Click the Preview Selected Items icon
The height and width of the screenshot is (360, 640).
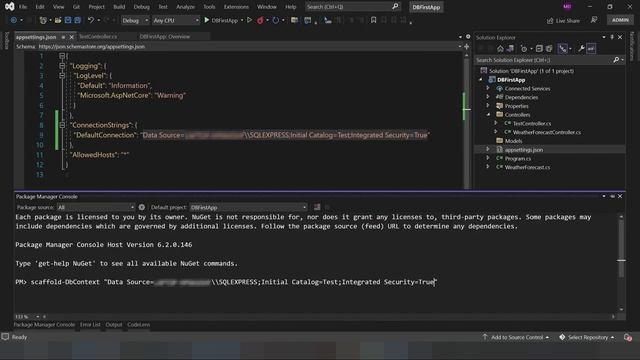click(591, 49)
